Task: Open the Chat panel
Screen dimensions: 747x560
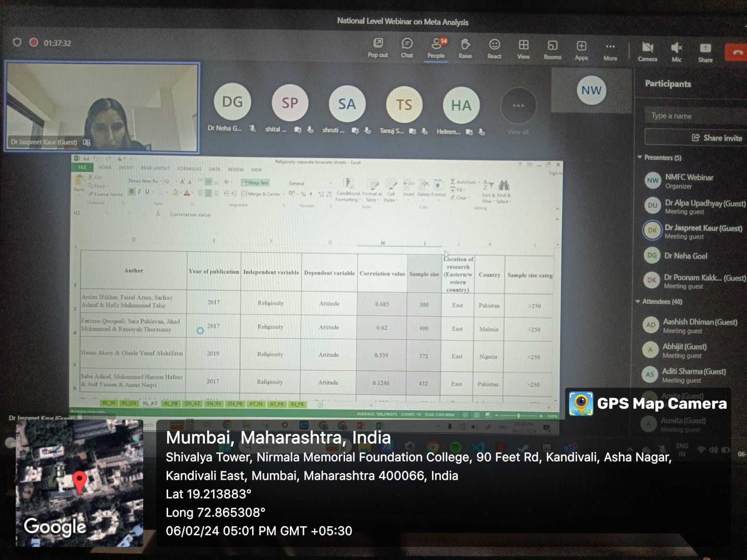Action: 407,48
